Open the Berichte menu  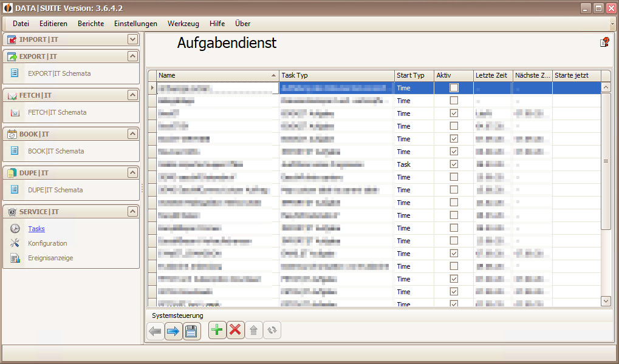(91, 24)
